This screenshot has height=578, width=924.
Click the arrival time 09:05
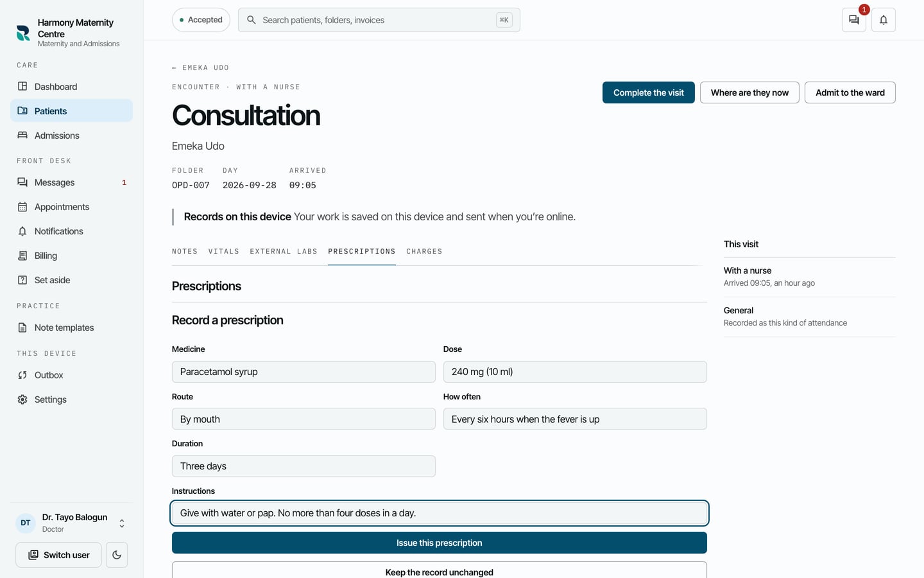tap(303, 185)
